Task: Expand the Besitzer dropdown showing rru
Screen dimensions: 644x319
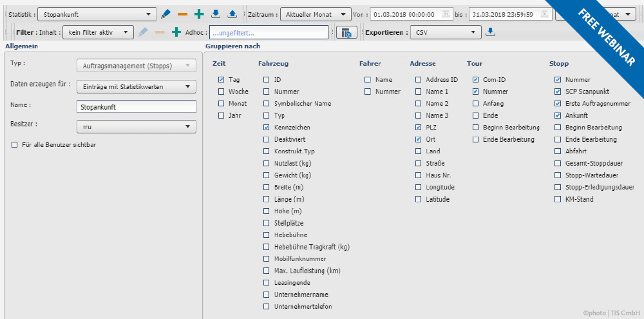Action: click(136, 127)
